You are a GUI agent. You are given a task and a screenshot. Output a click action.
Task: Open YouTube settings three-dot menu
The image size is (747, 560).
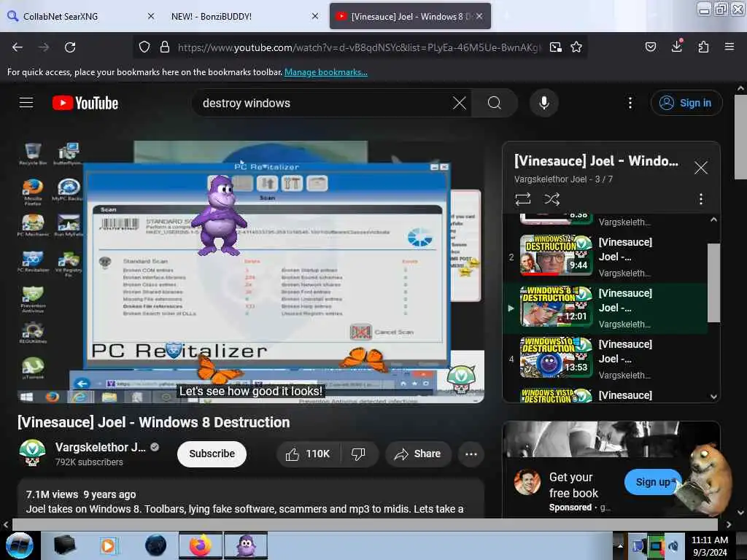pos(630,103)
